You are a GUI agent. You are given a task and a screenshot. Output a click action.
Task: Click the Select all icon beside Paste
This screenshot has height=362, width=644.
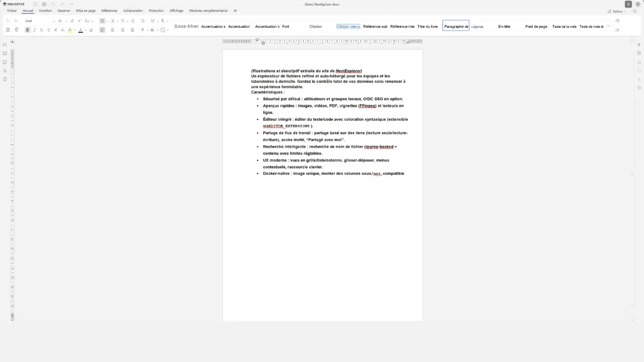pos(17,30)
